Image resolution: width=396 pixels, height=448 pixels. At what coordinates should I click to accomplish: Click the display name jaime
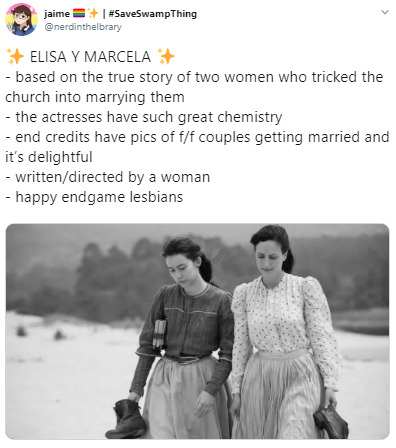tap(57, 14)
